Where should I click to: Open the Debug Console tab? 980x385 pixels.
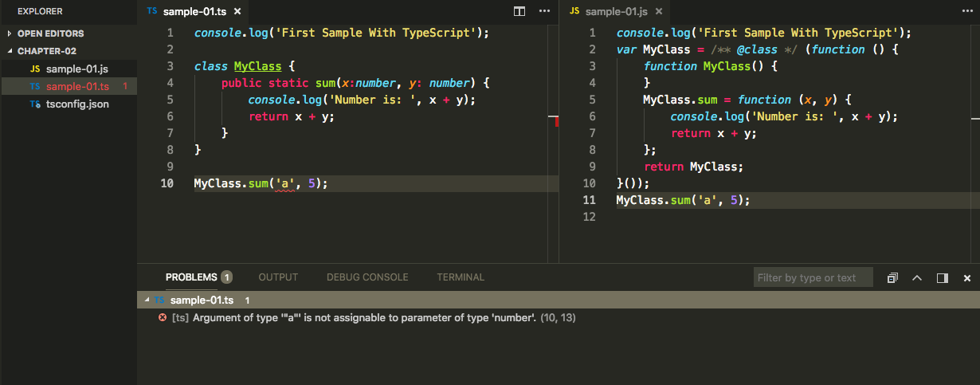tap(367, 277)
